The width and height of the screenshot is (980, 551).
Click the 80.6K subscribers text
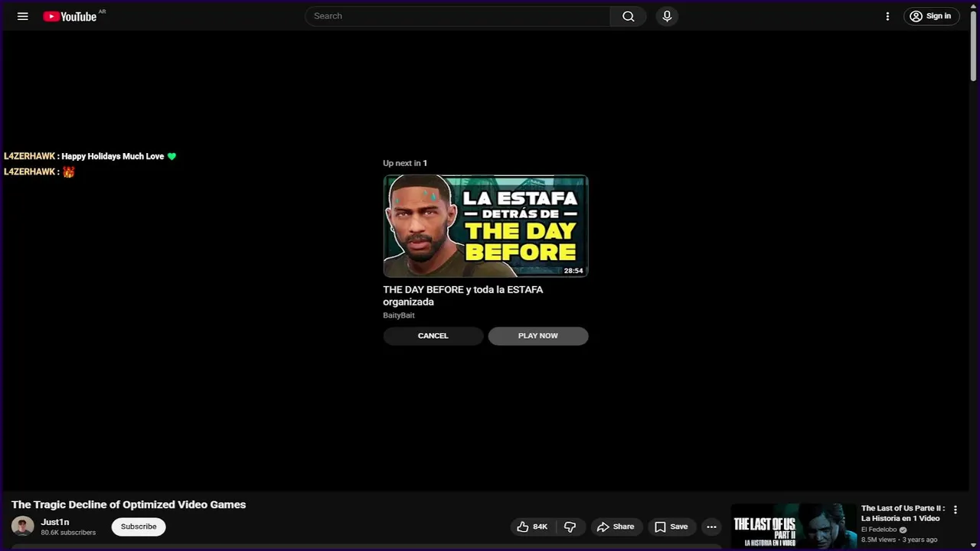(68, 533)
